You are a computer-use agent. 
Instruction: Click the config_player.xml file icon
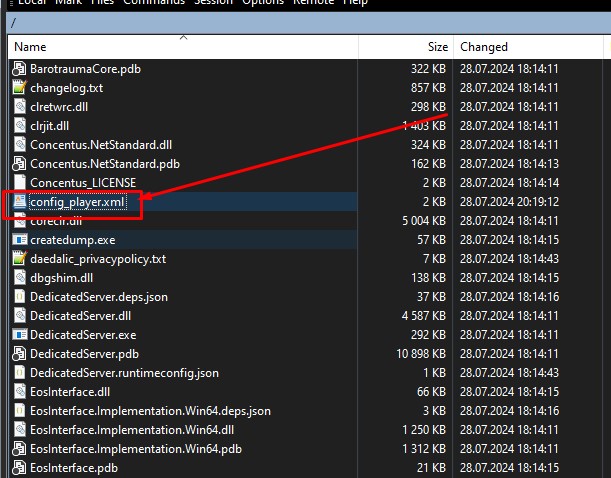pyautogui.click(x=19, y=202)
